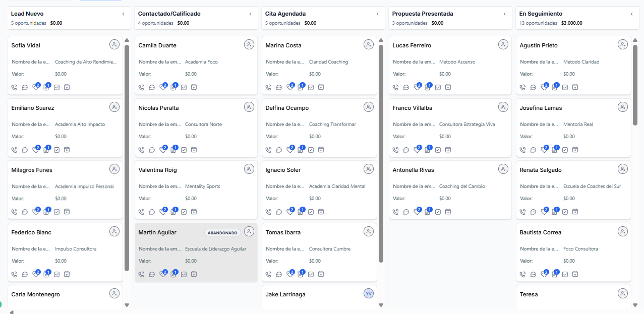Viewport: 644px width, 314px height.
Task: Click the YV owner avatar on Jake Larrinaga
Action: 369,293
